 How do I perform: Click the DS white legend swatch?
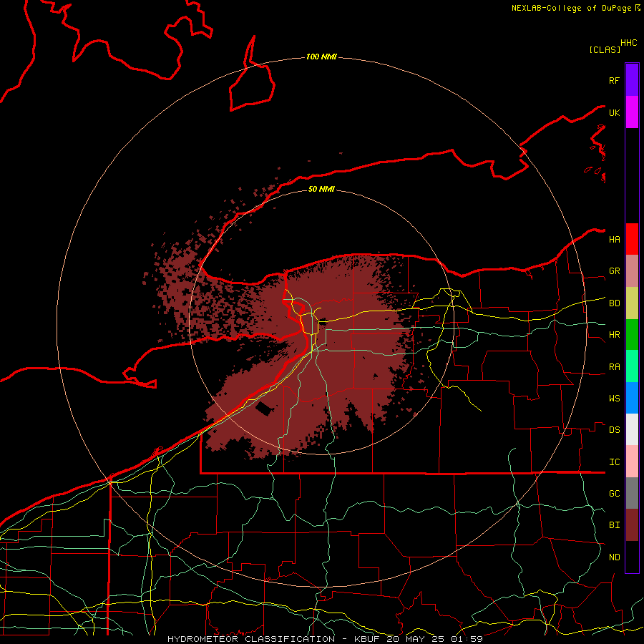tap(632, 429)
